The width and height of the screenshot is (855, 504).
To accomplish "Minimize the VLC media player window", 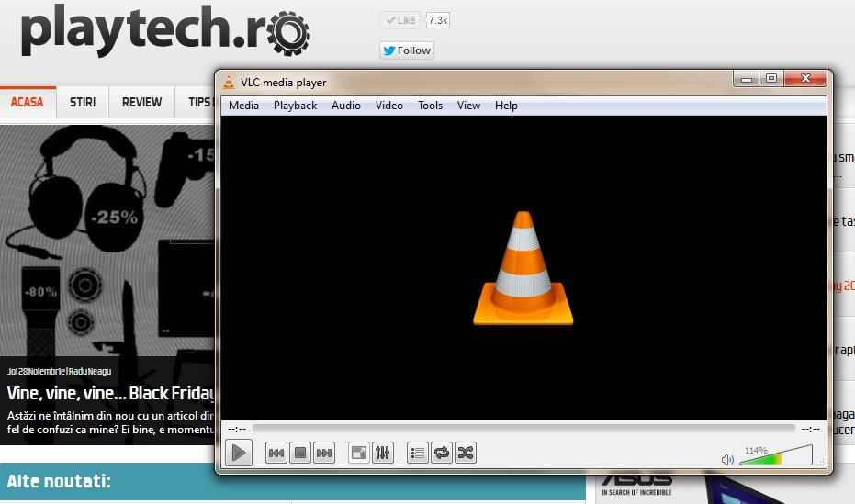I will [747, 79].
